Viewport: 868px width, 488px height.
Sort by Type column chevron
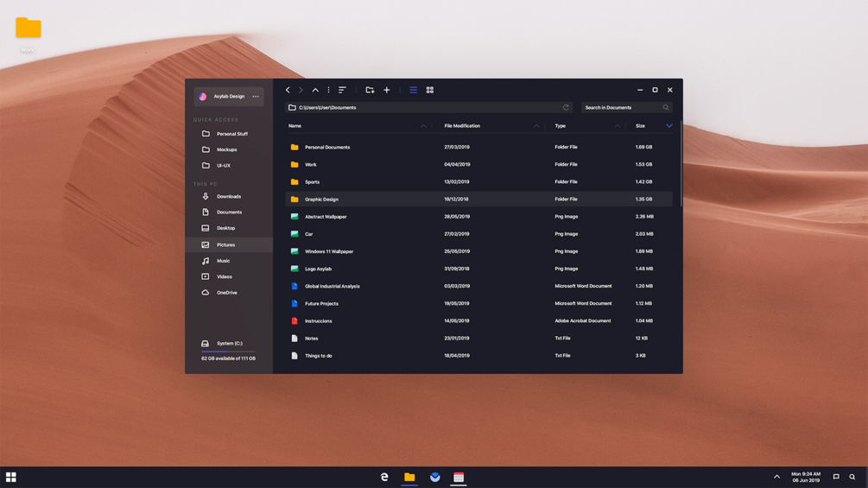[618, 126]
